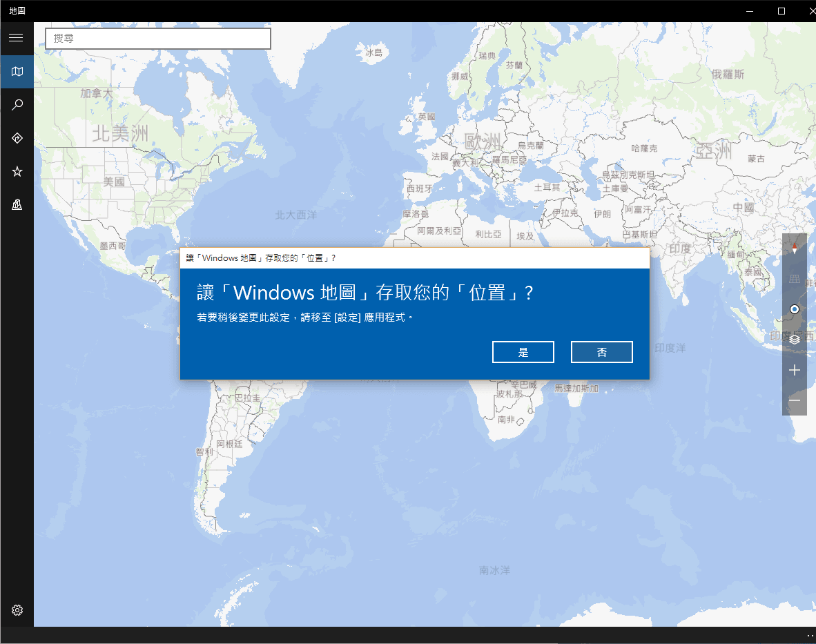Image resolution: width=816 pixels, height=644 pixels.
Task: Click the compass rotate-to-north control
Action: click(x=794, y=248)
